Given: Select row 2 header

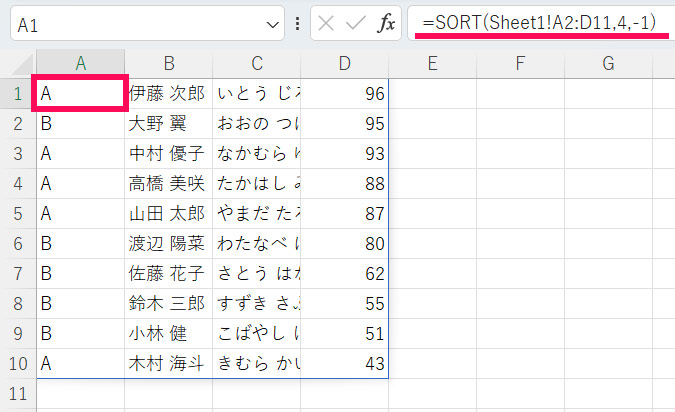Looking at the screenshot, I should (x=18, y=124).
